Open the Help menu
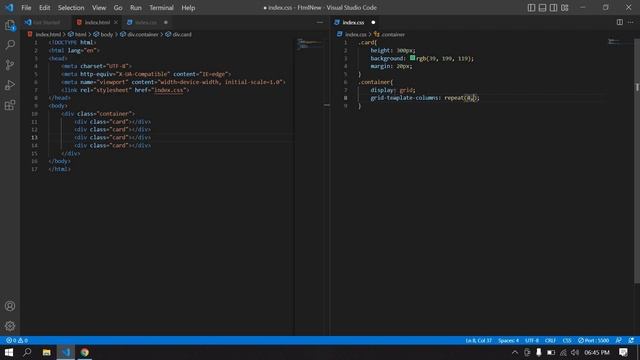640x360 pixels. pos(188,8)
